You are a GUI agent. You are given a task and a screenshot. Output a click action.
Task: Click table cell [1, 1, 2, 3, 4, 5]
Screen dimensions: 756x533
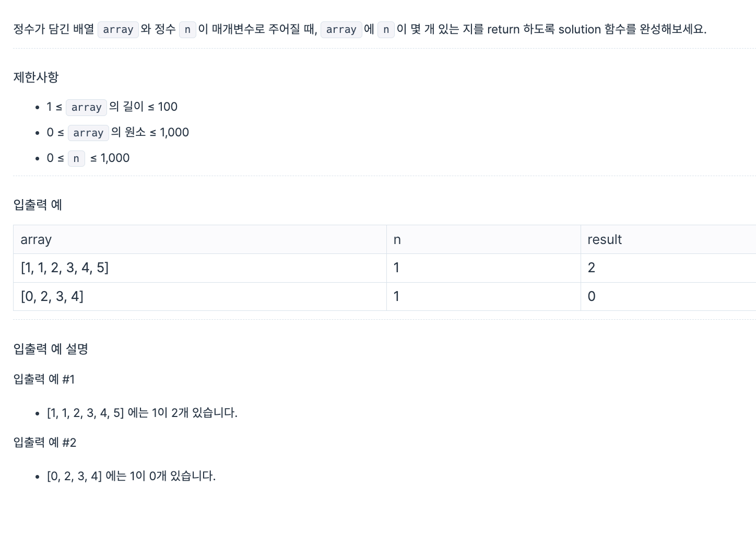(x=200, y=268)
